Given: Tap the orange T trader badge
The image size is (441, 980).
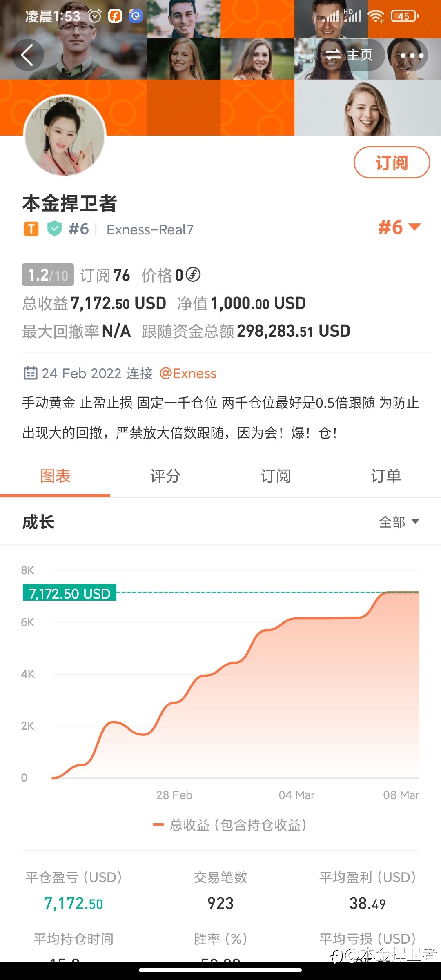Looking at the screenshot, I should (x=31, y=229).
